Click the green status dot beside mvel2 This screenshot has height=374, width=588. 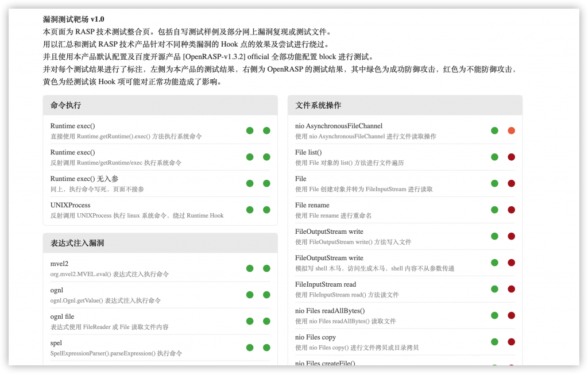(x=250, y=268)
